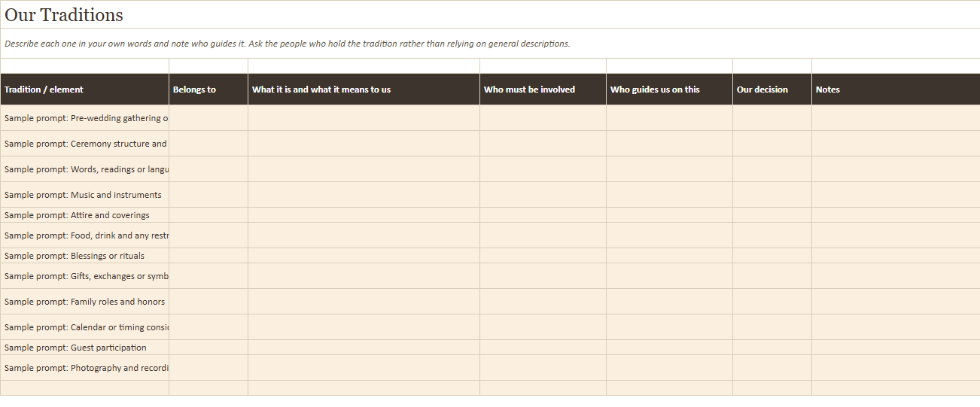Select the 'Words, readings' sample prompt cell

point(84,169)
